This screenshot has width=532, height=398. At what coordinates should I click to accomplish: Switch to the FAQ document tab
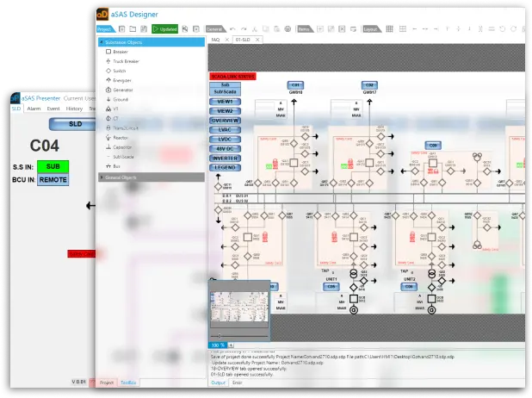[215, 40]
